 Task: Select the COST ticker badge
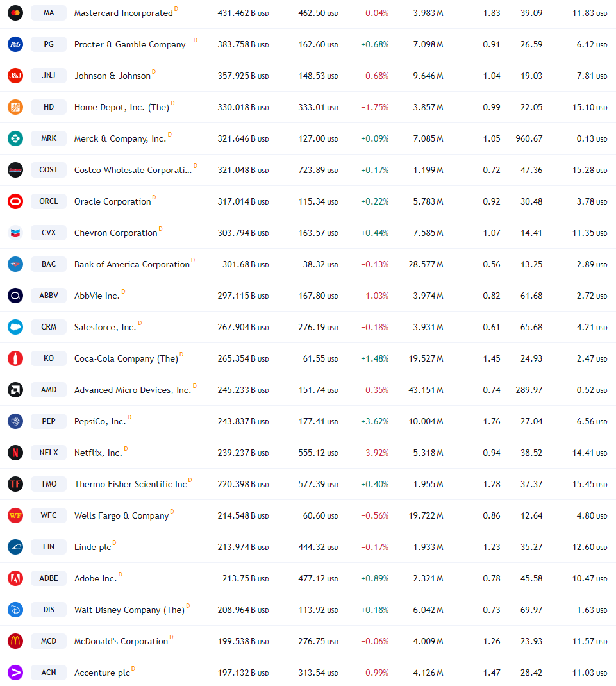pos(49,170)
